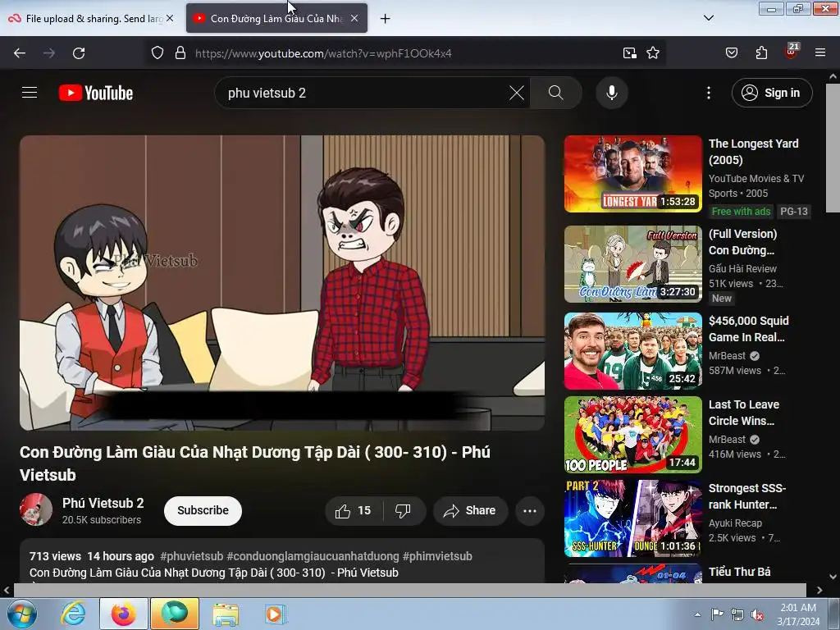Image resolution: width=840 pixels, height=630 pixels.
Task: Click horizontal scrollbar right arrow
Action: (819, 590)
